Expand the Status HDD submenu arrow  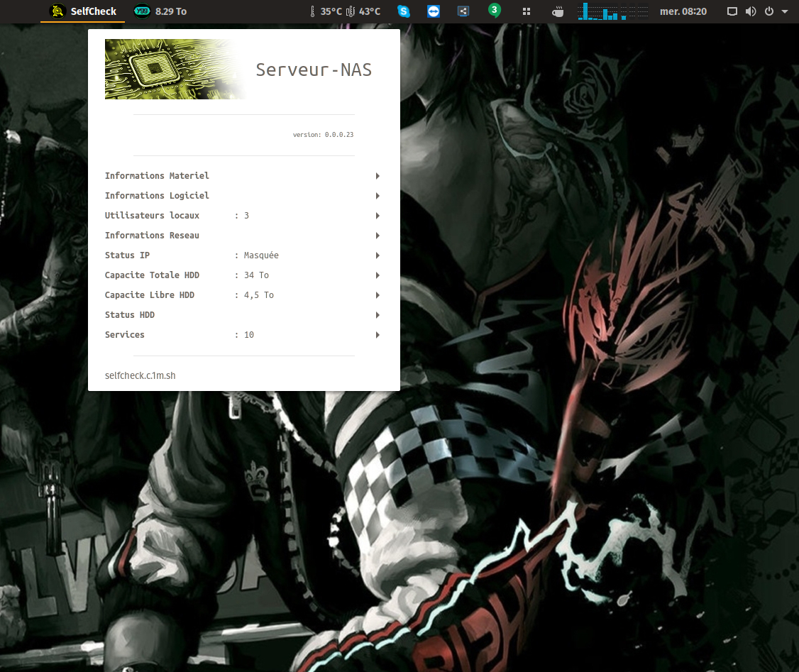pos(378,315)
